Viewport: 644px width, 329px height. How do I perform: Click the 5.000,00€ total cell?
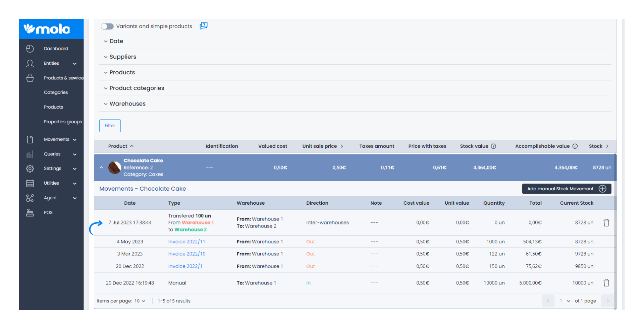(530, 283)
